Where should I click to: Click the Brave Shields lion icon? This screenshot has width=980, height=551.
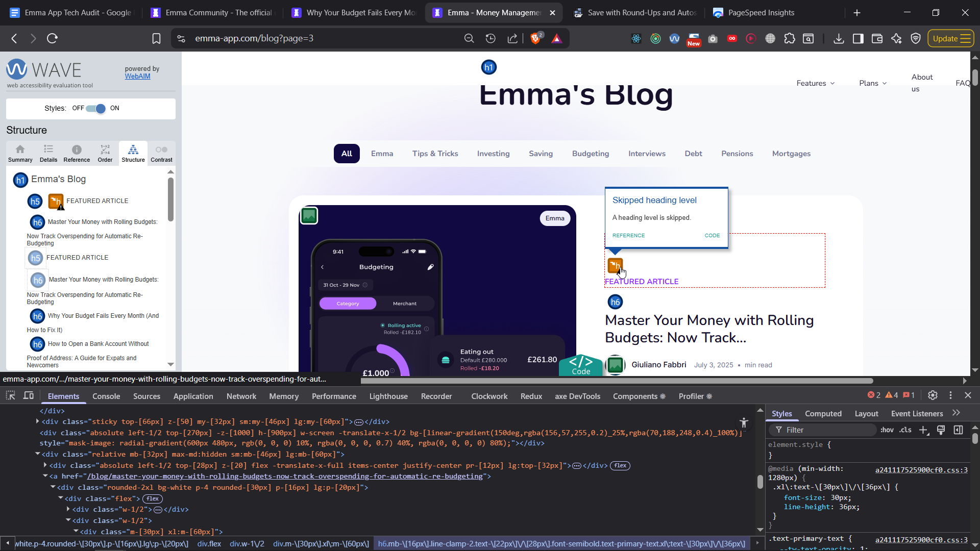[x=535, y=39]
